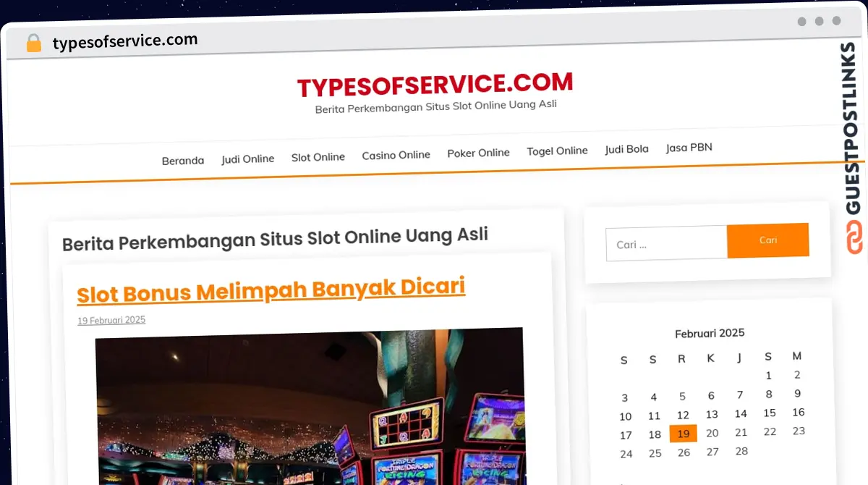Open the TYPESOFSERVICE.COM site title link
Image resolution: width=868 pixels, height=485 pixels.
click(435, 85)
